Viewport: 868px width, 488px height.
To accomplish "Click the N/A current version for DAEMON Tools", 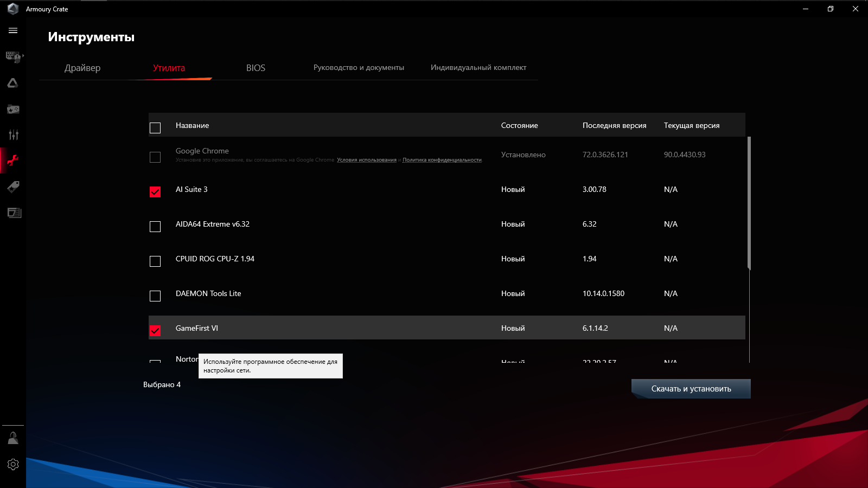I will (671, 293).
